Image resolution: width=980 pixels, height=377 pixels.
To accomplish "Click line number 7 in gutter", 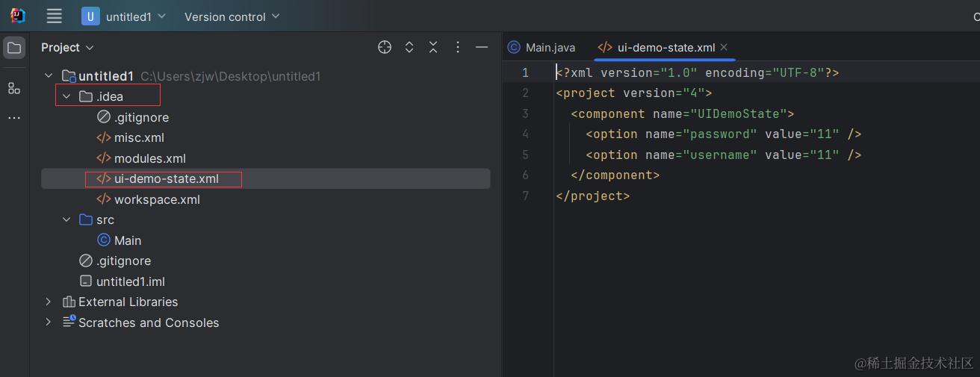I will click(525, 196).
